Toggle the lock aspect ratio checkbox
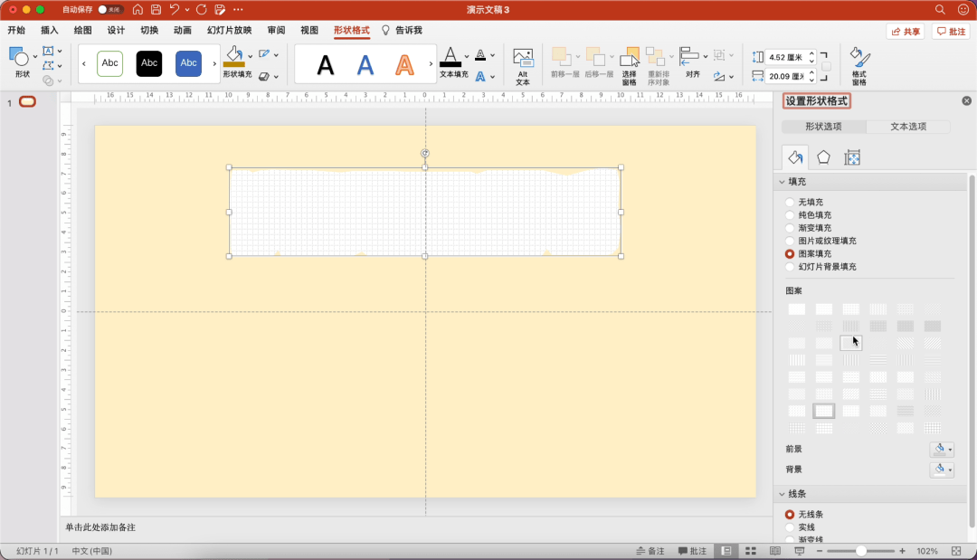Image resolution: width=977 pixels, height=560 pixels. pos(826,67)
